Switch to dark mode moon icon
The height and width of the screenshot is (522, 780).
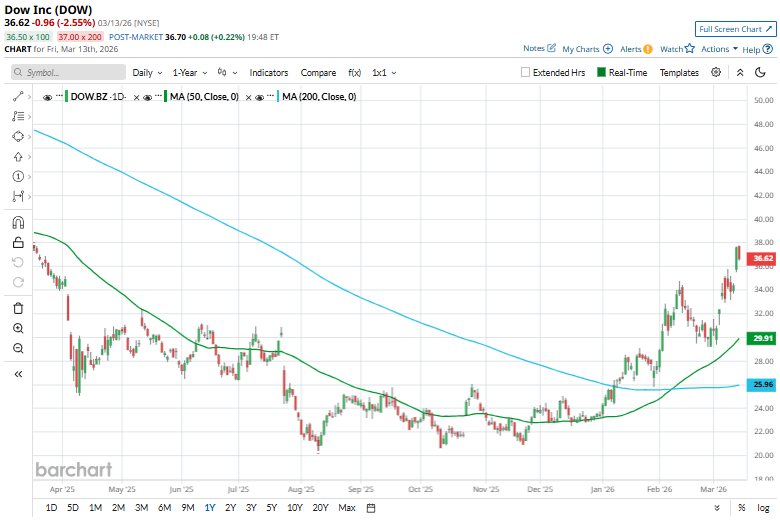tap(760, 73)
